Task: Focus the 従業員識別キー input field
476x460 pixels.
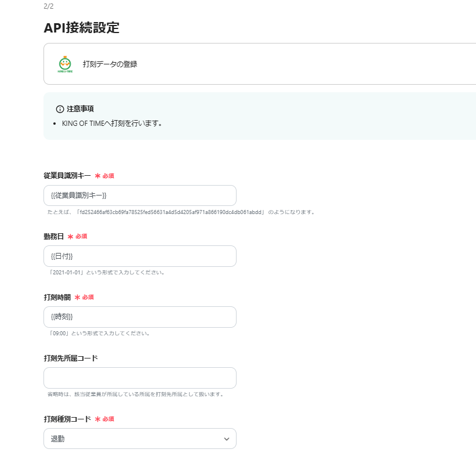Action: click(x=140, y=195)
